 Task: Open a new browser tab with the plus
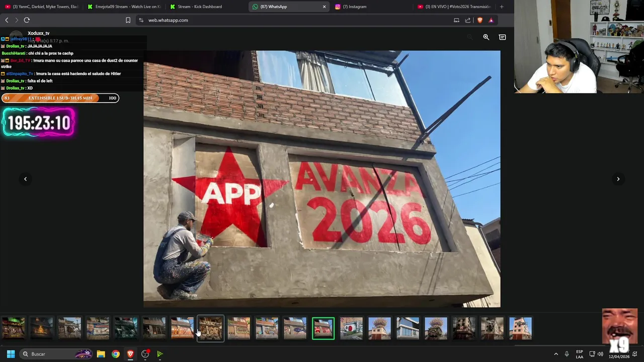click(x=502, y=7)
